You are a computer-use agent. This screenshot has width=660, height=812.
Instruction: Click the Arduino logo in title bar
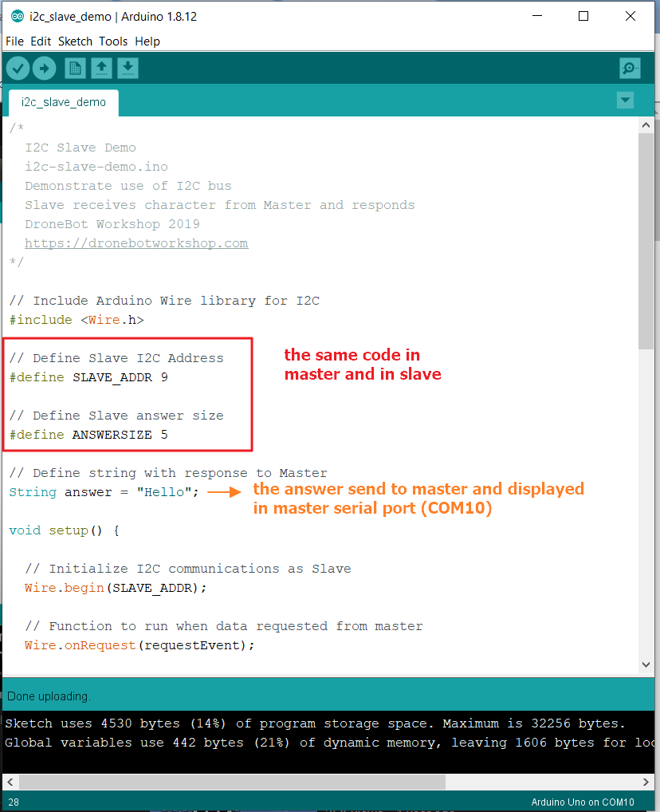click(17, 17)
